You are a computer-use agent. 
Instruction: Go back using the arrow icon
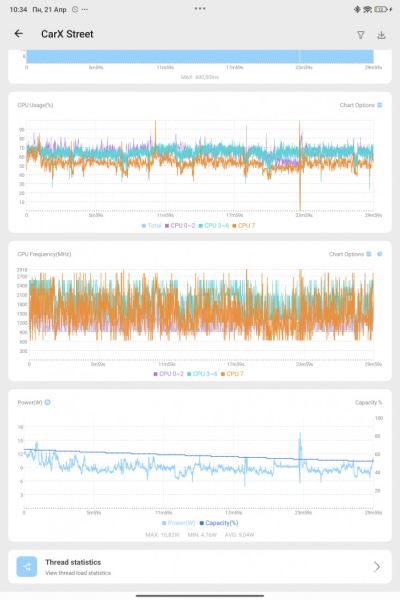19,34
